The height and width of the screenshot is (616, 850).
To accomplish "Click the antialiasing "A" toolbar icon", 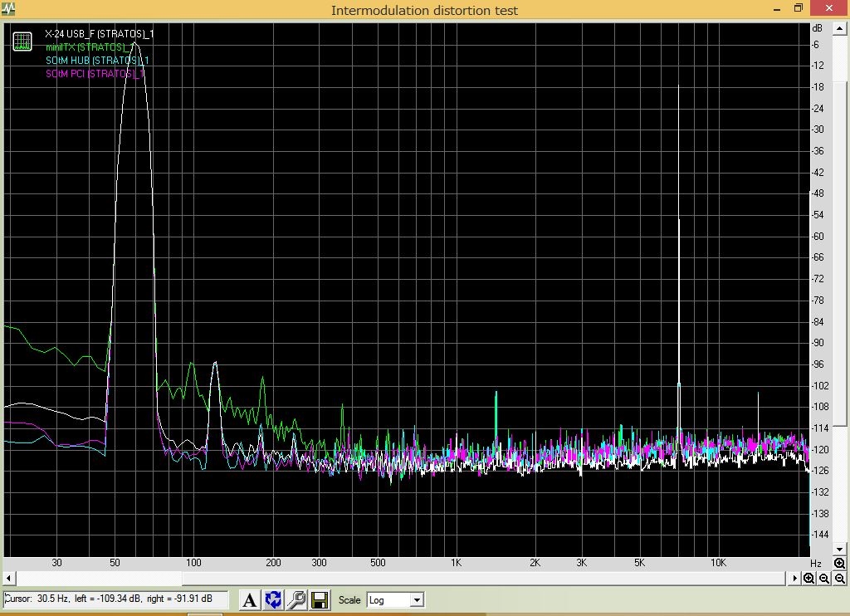I will point(249,599).
